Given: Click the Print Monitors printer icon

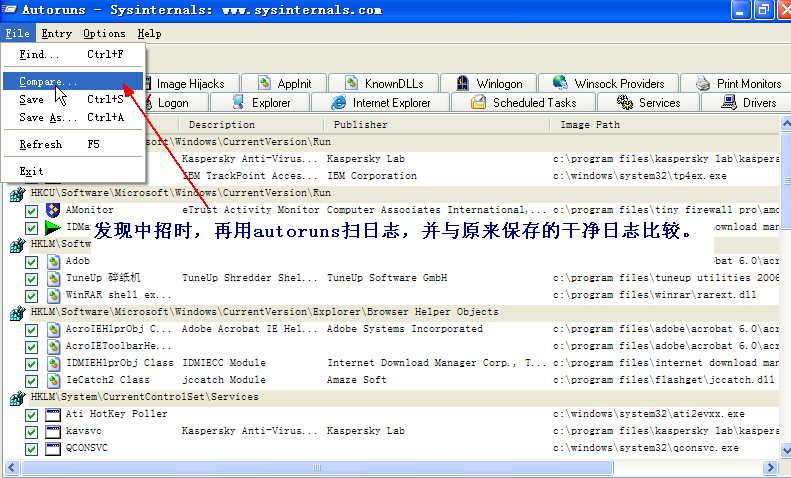Looking at the screenshot, I should point(703,83).
